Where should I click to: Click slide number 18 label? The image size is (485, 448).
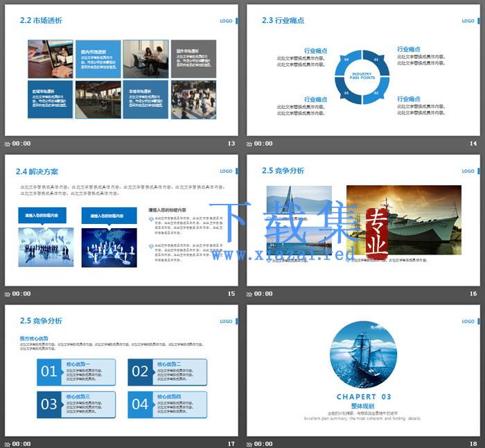pos(473,444)
